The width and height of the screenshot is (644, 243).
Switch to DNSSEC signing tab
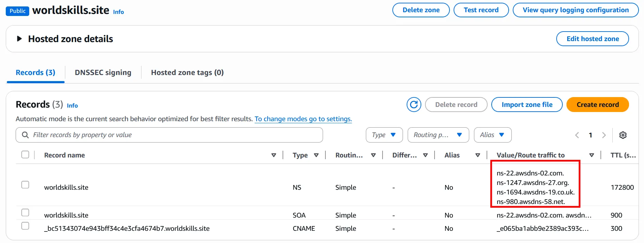[x=103, y=73]
